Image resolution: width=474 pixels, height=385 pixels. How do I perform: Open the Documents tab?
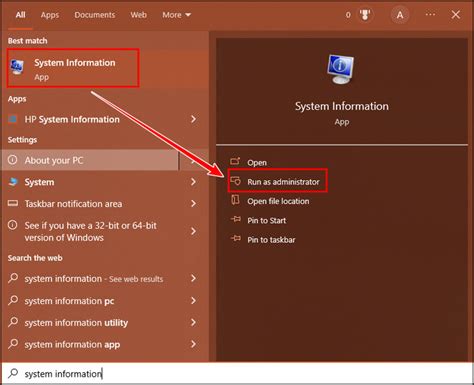pyautogui.click(x=95, y=15)
